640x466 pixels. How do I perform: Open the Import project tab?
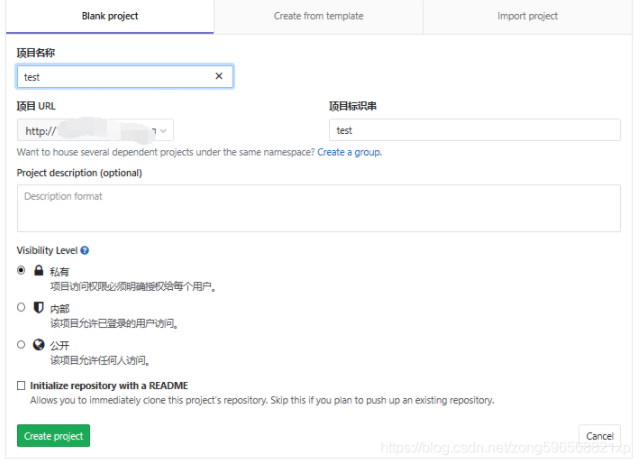coord(527,16)
